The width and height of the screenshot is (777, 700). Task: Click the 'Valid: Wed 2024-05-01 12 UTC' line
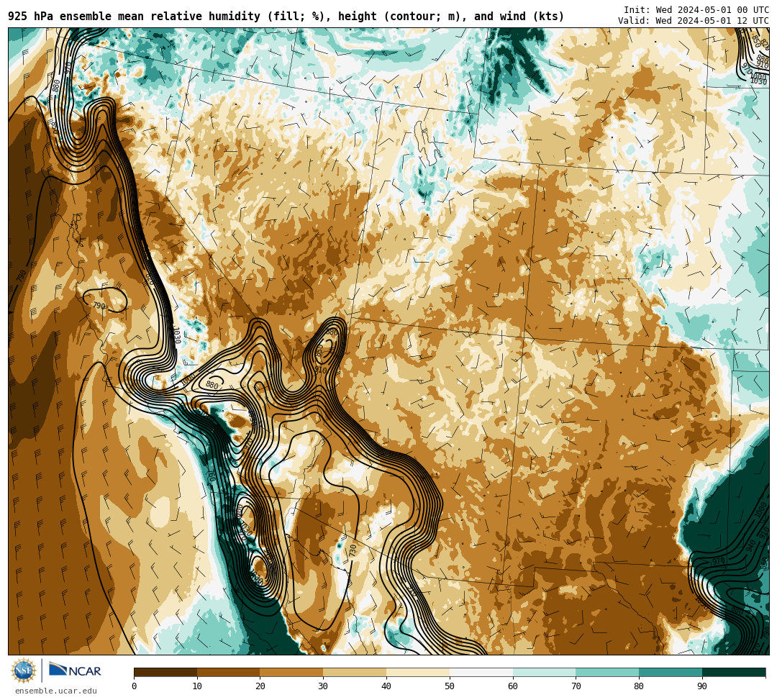point(694,21)
